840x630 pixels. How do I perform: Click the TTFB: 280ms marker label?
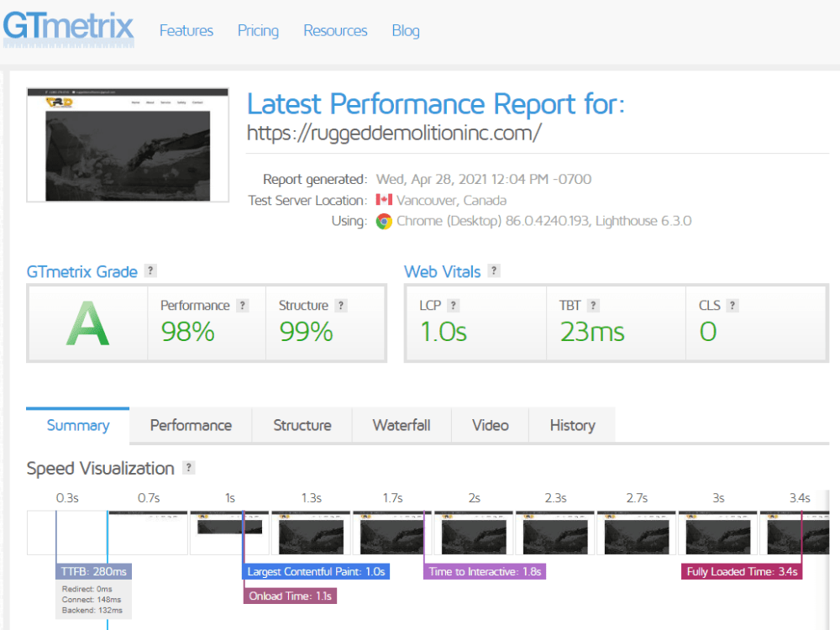coord(94,571)
